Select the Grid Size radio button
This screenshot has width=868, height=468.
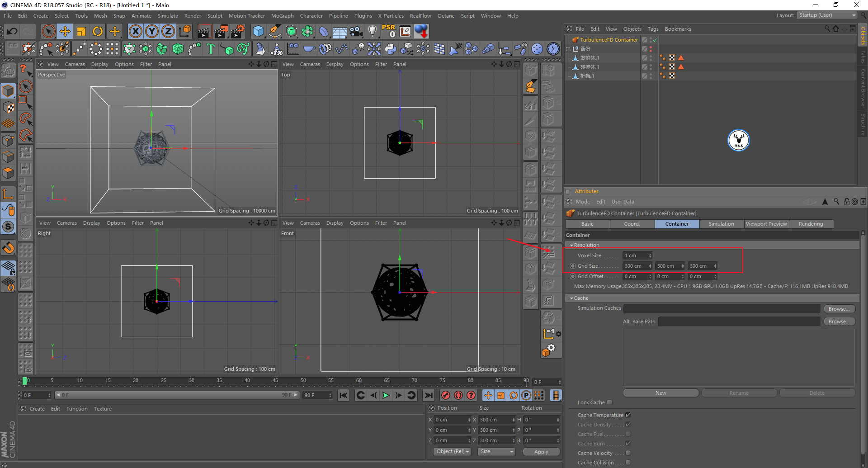click(573, 266)
